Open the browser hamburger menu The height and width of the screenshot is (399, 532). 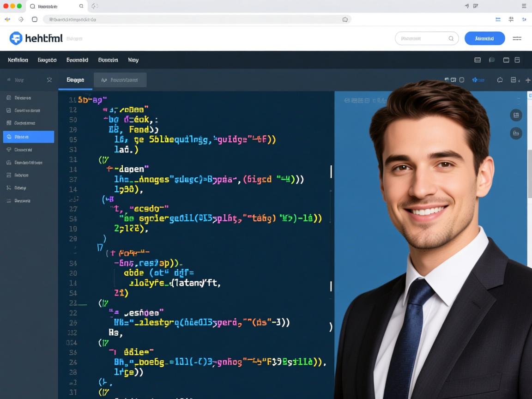pos(524,6)
